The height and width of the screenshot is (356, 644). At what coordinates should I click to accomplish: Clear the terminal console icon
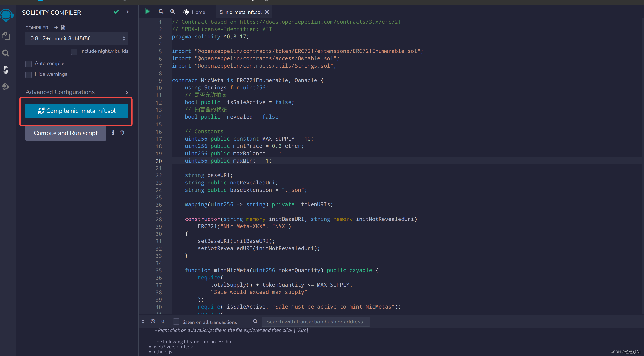tap(153, 321)
